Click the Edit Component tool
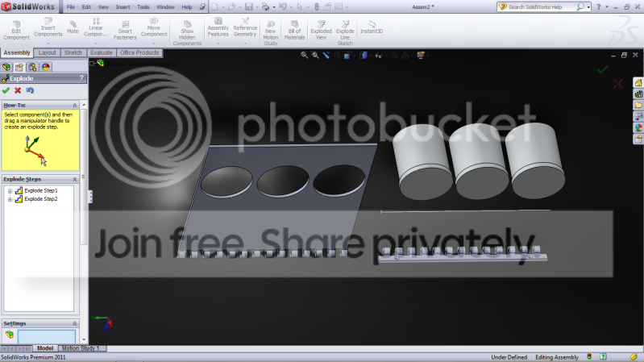 [x=16, y=30]
